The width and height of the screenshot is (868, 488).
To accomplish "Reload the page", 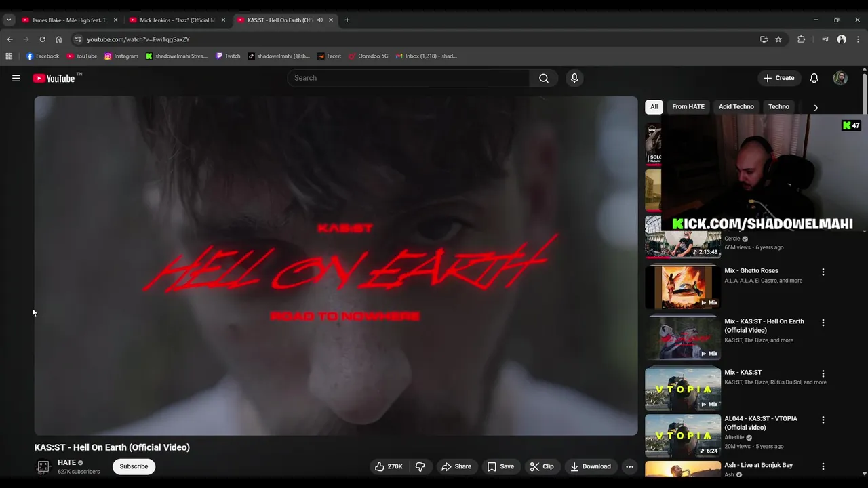I will (42, 39).
